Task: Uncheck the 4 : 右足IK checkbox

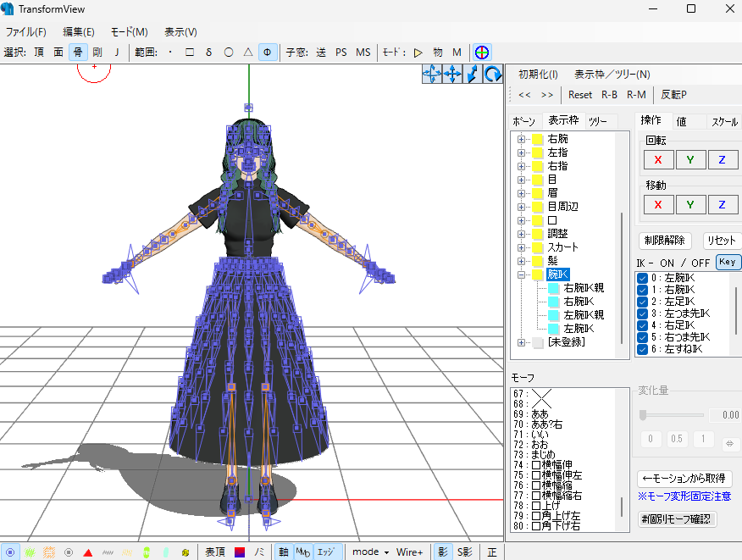Action: 642,325
